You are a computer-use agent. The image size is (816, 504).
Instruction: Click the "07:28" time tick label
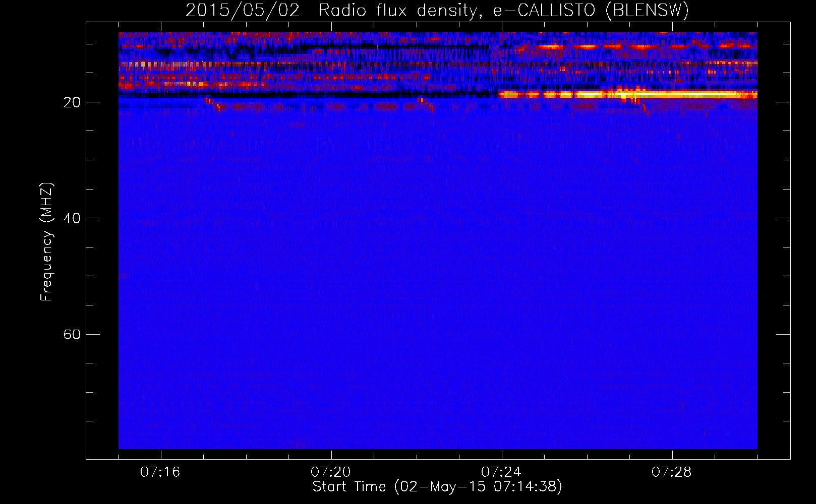[x=672, y=472]
